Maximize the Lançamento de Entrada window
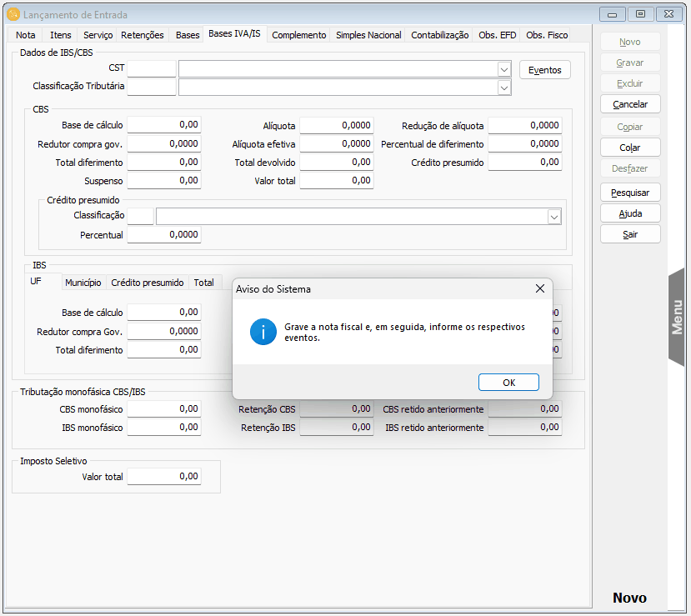This screenshot has width=691, height=616. 640,14
